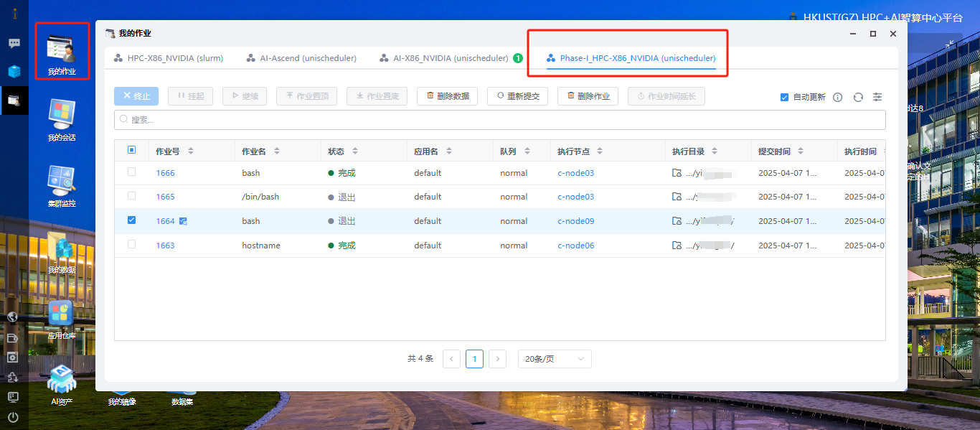This screenshot has width=980, height=430.
Task: Click the gear settings icon in left sidebar
Action: pos(13,357)
